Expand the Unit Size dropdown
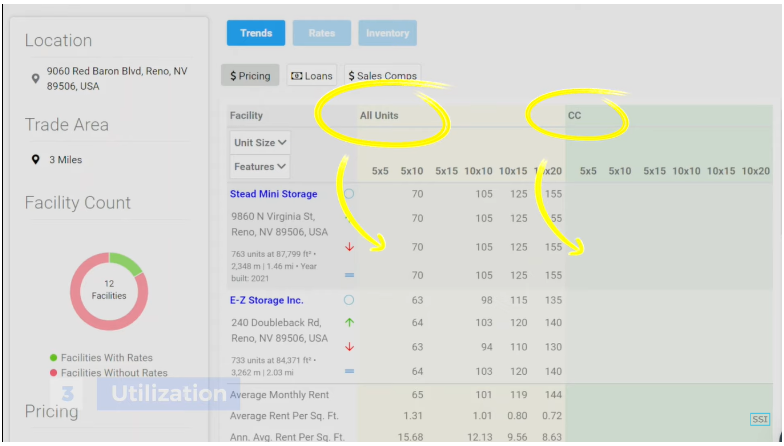 260,142
